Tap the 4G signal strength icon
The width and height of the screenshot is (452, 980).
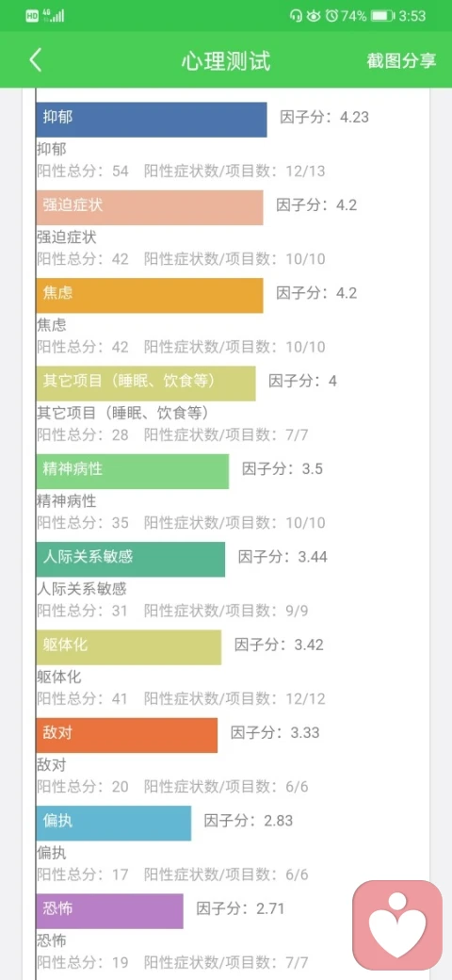coord(54,16)
